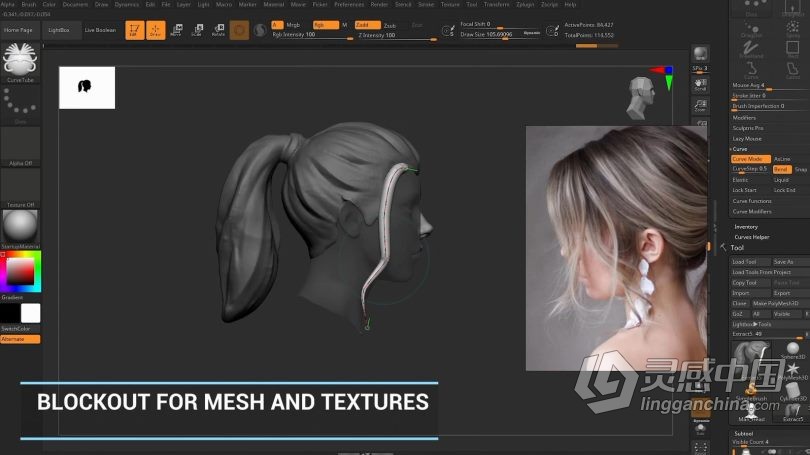Expand the Curves Helper section

click(752, 237)
